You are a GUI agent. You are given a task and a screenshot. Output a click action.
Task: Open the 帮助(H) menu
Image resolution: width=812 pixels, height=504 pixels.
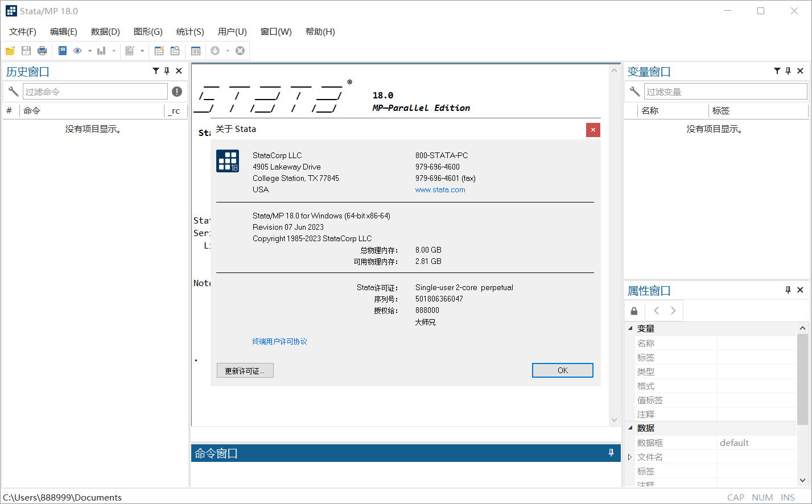click(x=320, y=32)
